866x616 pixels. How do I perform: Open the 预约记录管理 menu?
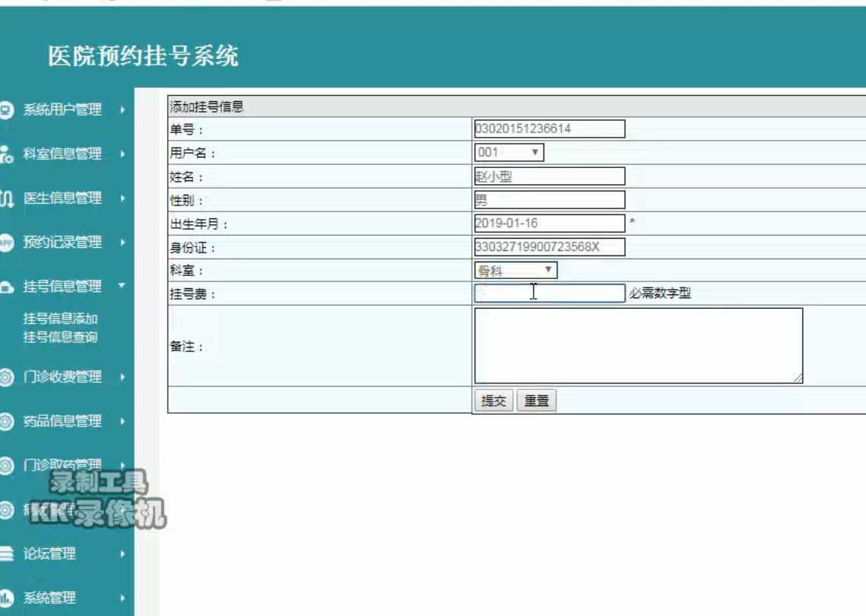point(62,243)
